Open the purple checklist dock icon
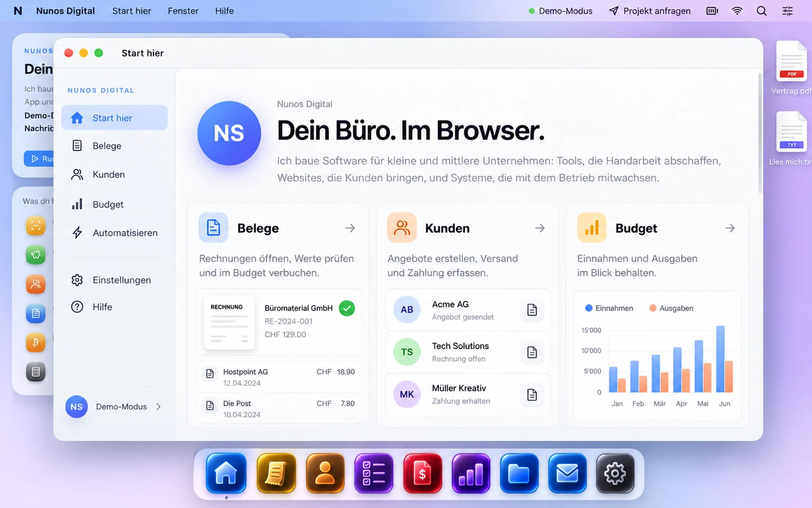 (x=373, y=473)
